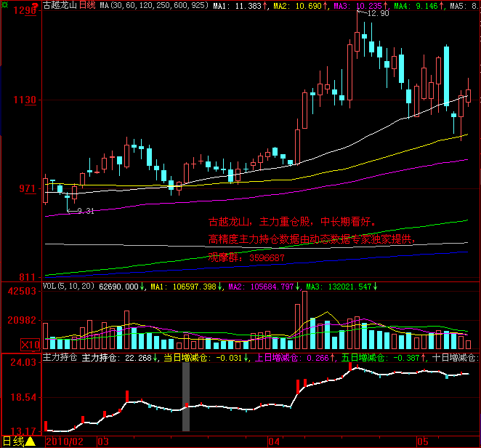The image size is (481, 448).
Task: Click the green gear icon at top-left
Action: click(5, 4)
